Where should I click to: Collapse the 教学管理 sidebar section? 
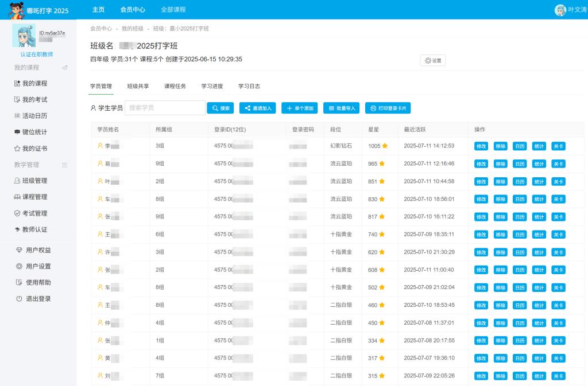(x=64, y=165)
